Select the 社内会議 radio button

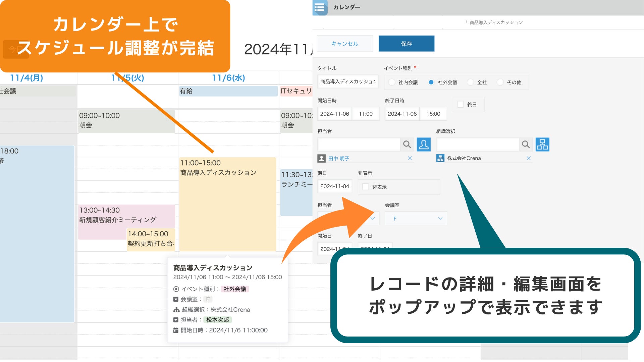(392, 82)
